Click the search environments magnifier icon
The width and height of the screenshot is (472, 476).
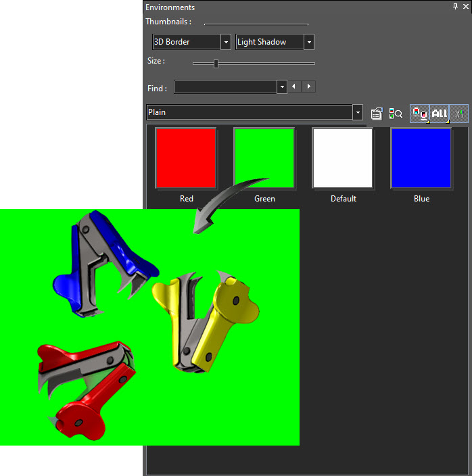(x=396, y=114)
